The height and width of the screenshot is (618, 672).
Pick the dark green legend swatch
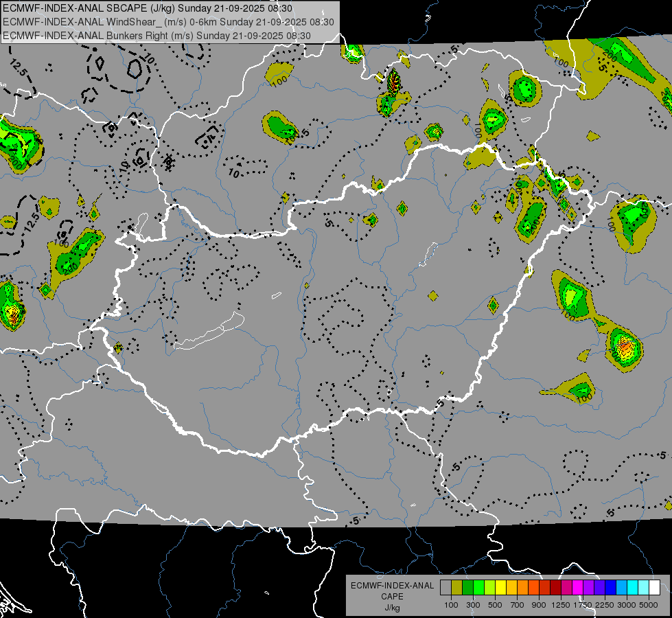point(467,588)
